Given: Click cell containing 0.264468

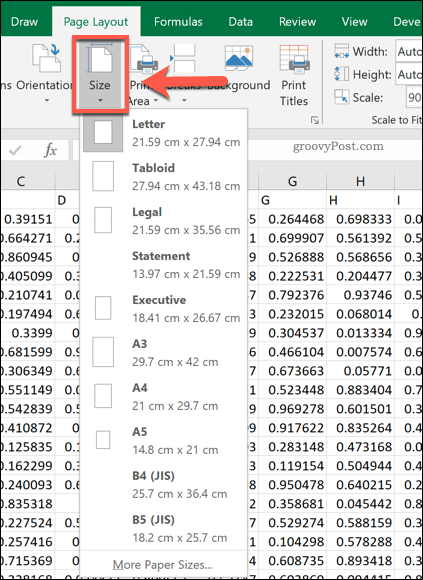Looking at the screenshot, I should [292, 219].
